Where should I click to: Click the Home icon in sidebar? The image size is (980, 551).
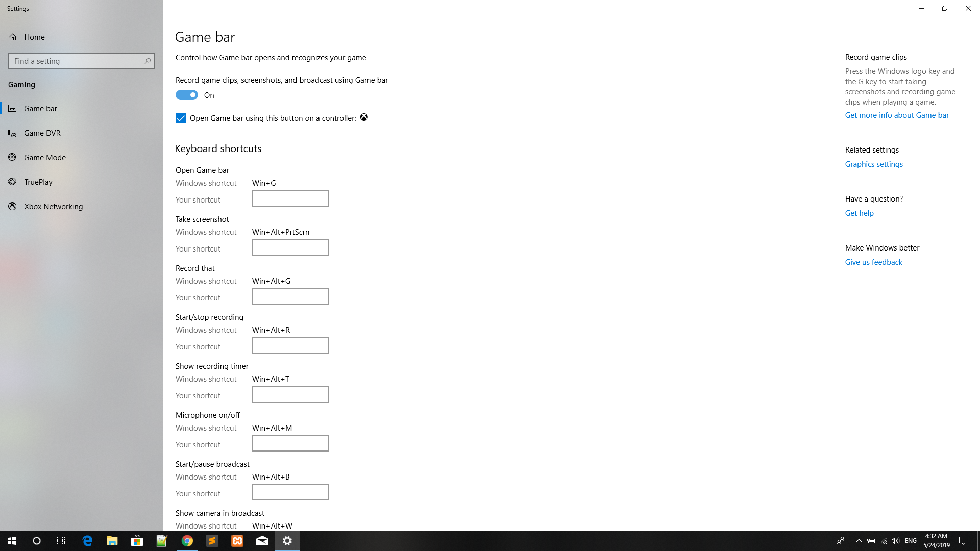tap(13, 37)
